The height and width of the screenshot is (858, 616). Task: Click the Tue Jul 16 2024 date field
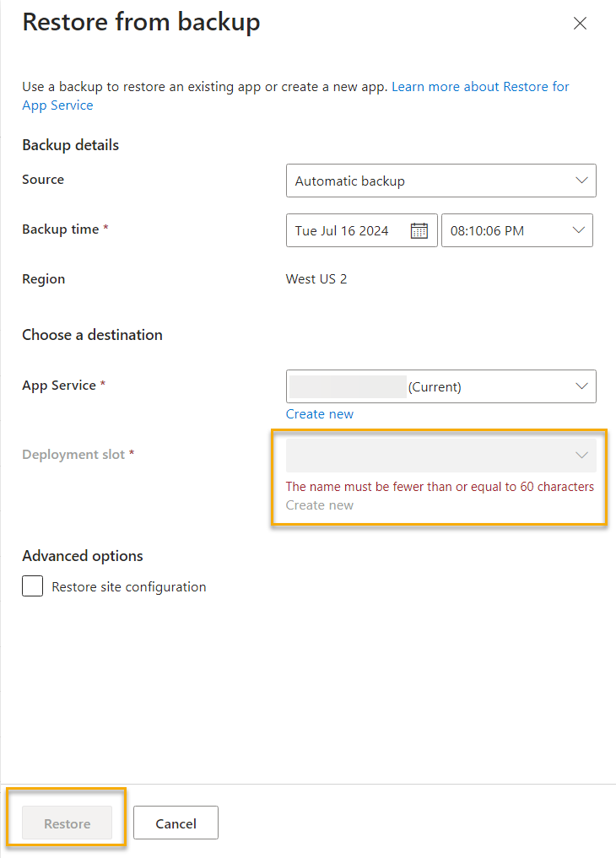[x=362, y=230]
